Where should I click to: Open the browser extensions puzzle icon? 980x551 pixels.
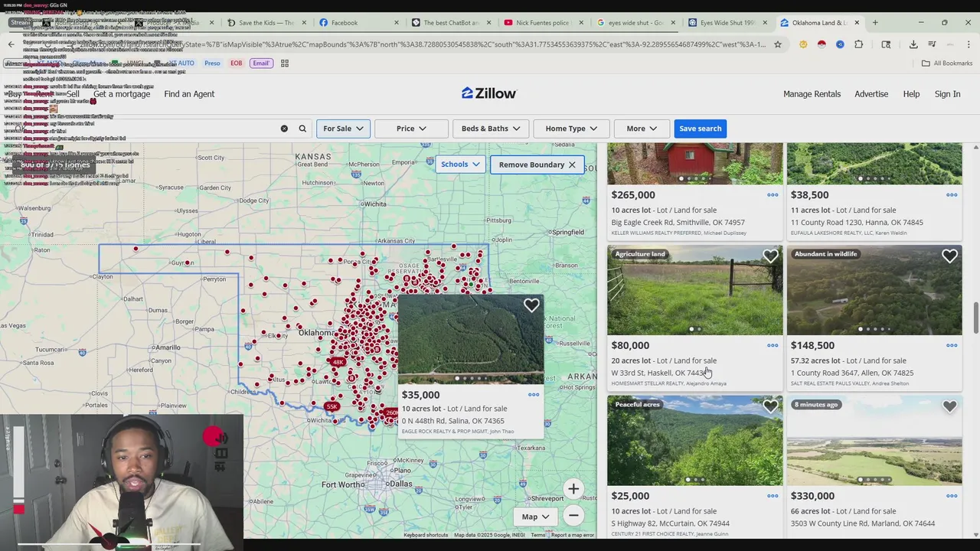click(x=858, y=44)
